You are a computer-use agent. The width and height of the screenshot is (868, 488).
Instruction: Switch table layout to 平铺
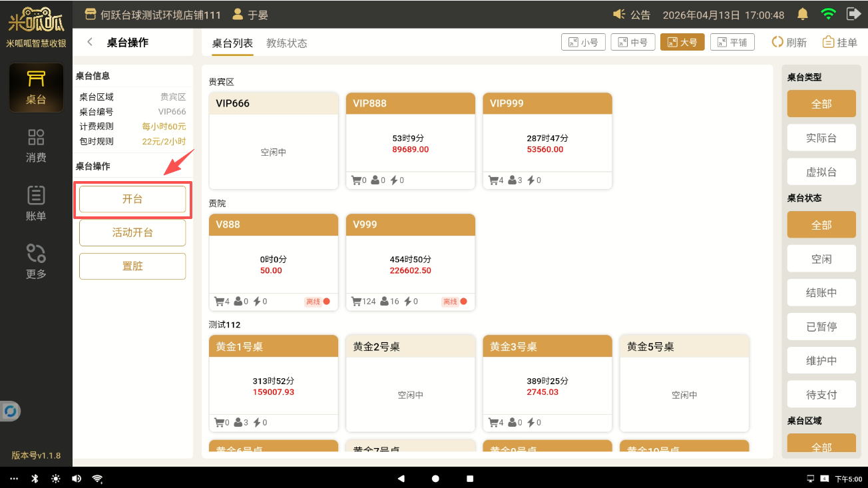click(x=732, y=42)
